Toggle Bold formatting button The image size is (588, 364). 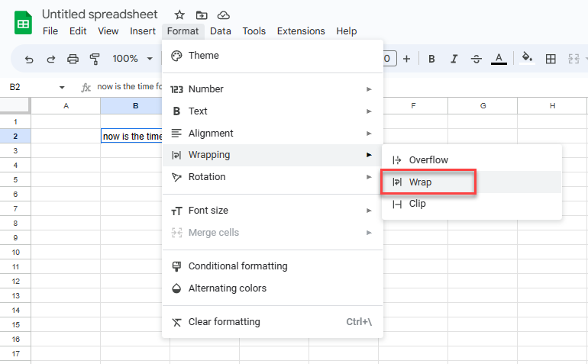[431, 59]
